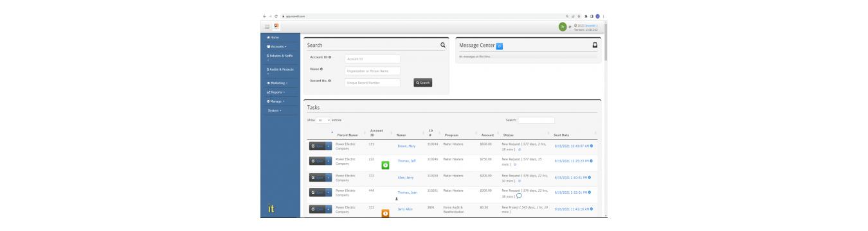This screenshot has height=231, width=868.
Task: Click info icon after 9/20/2021 11:41:16 AM date
Action: [x=592, y=209]
